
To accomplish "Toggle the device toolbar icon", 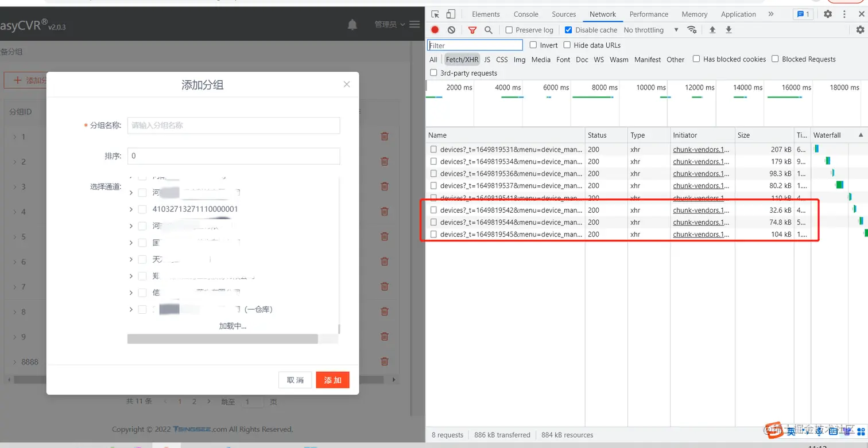I will point(451,14).
